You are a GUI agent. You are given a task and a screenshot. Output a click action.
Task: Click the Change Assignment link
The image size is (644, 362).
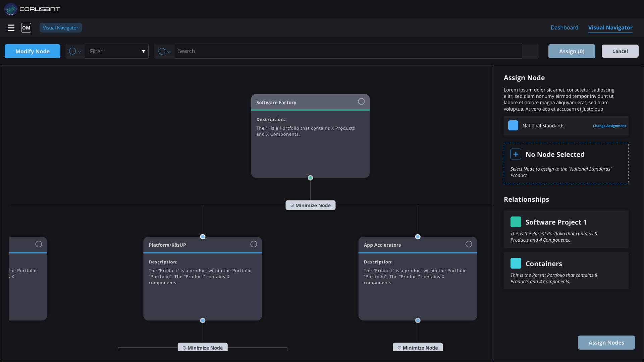point(609,126)
